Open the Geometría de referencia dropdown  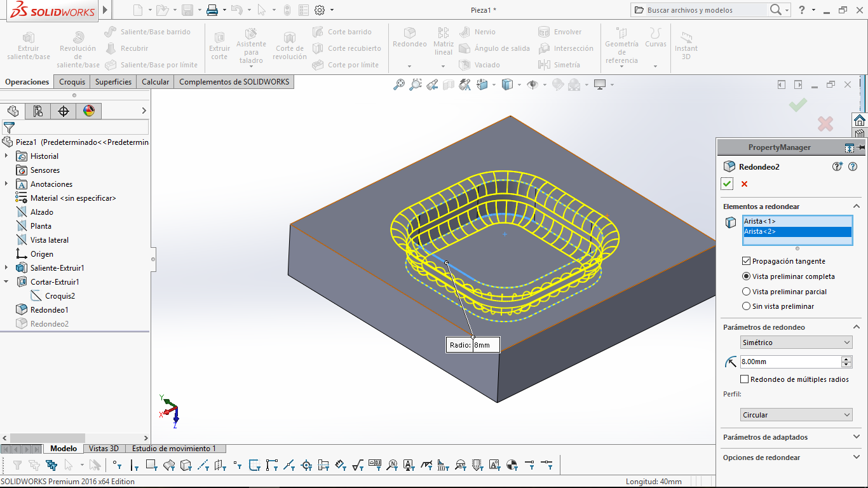tap(621, 65)
